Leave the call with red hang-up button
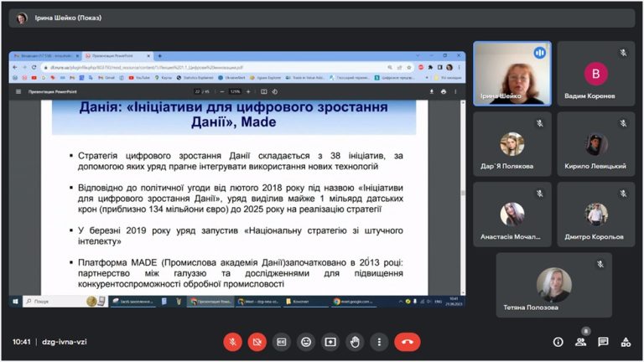This screenshot has height=362, width=644. pos(407,342)
